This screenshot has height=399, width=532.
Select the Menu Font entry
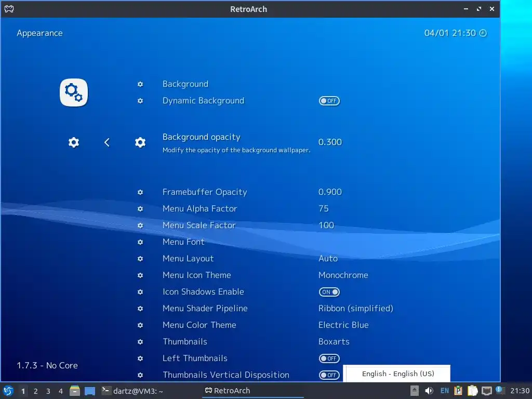coord(183,242)
